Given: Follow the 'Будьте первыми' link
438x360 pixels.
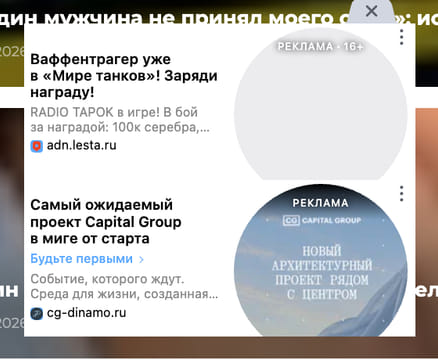Looking at the screenshot, I should (81, 259).
